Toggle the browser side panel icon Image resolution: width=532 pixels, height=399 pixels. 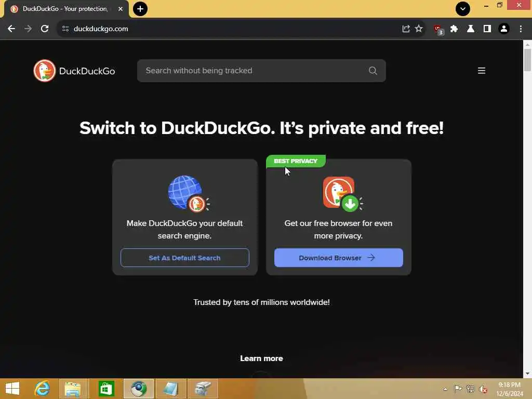(487, 29)
